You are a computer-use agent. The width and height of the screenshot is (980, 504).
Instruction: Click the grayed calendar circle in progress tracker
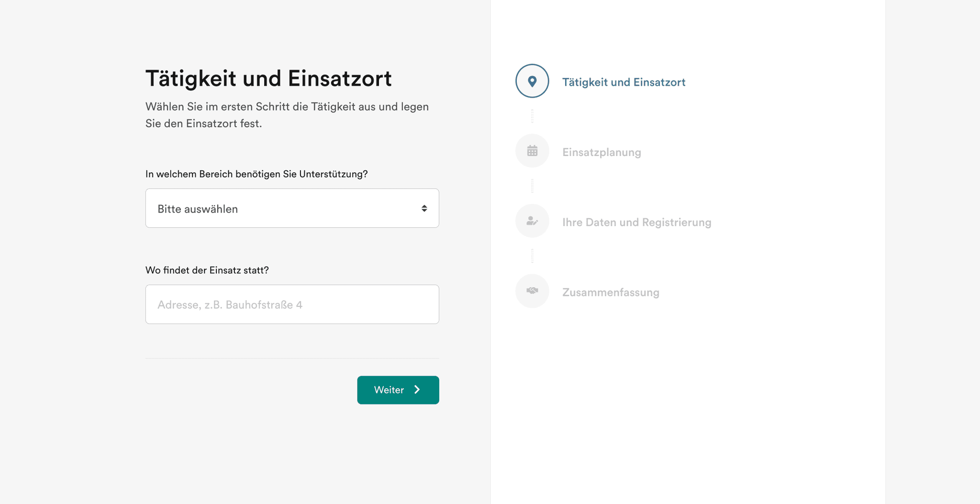(x=532, y=151)
